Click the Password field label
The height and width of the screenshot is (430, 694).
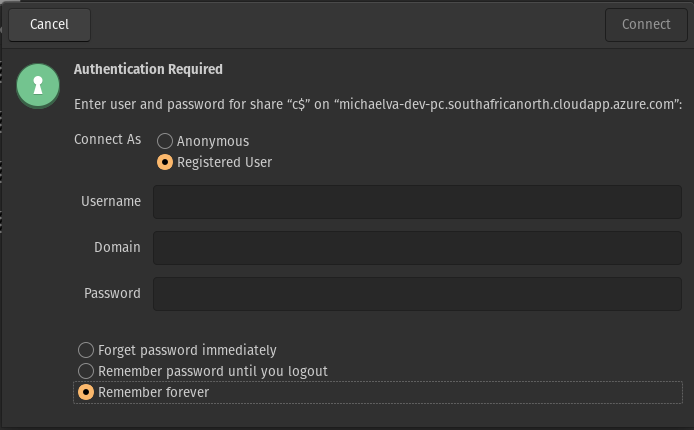(x=112, y=294)
